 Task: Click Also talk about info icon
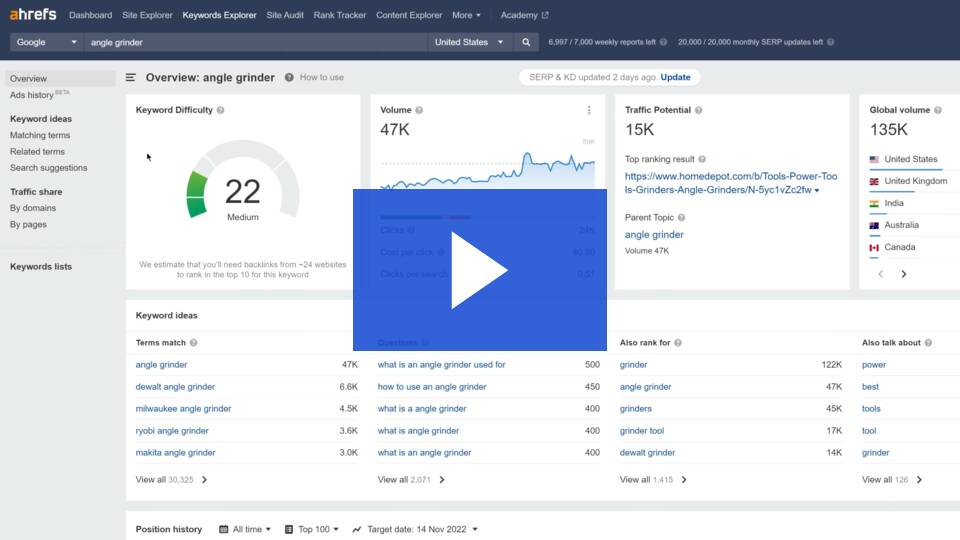928,343
